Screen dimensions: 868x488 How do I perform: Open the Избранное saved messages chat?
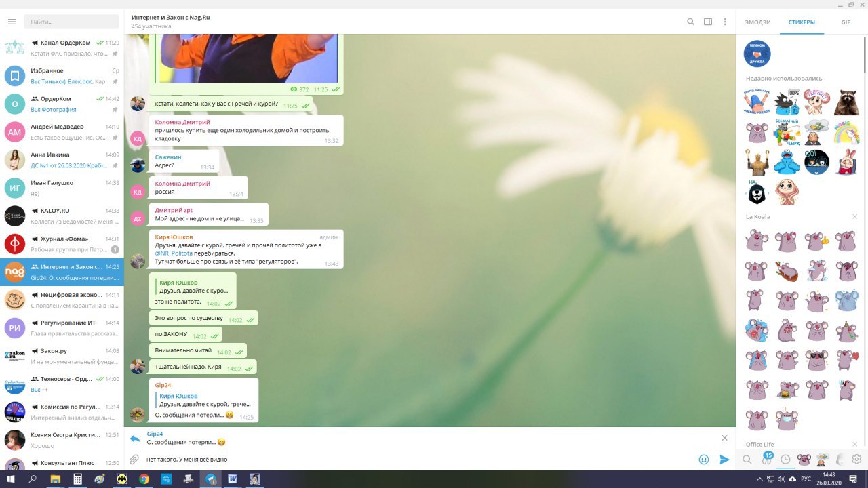pyautogui.click(x=62, y=76)
